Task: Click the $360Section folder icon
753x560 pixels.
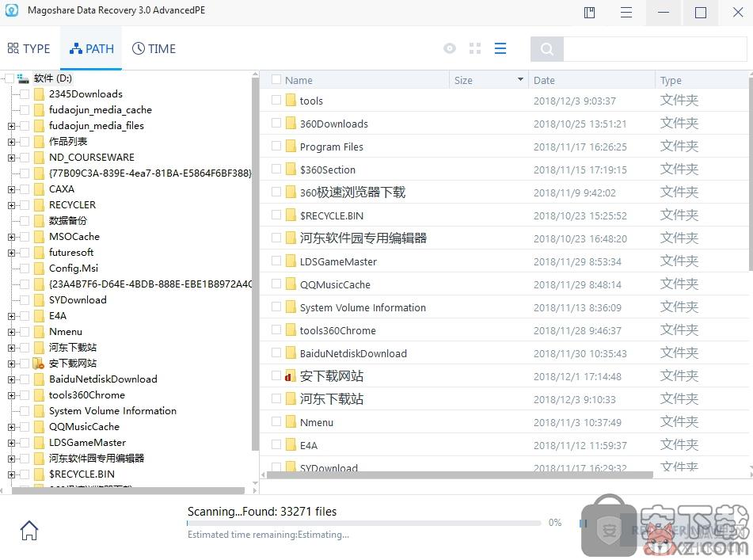Action: 291,170
